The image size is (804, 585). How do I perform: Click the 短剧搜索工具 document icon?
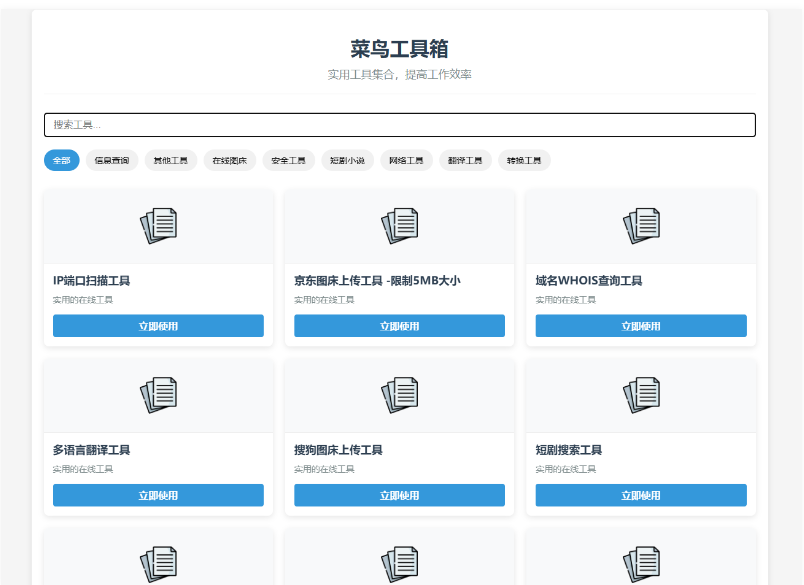point(641,394)
